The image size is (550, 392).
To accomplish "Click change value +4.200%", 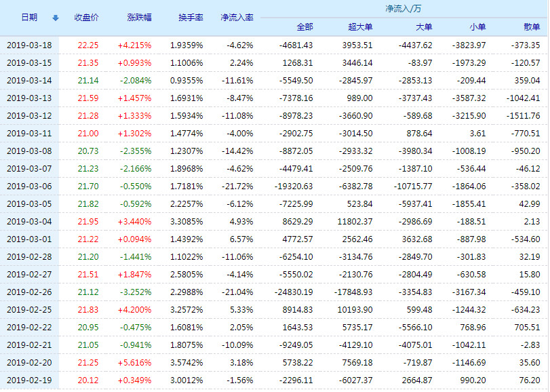I will click(135, 310).
